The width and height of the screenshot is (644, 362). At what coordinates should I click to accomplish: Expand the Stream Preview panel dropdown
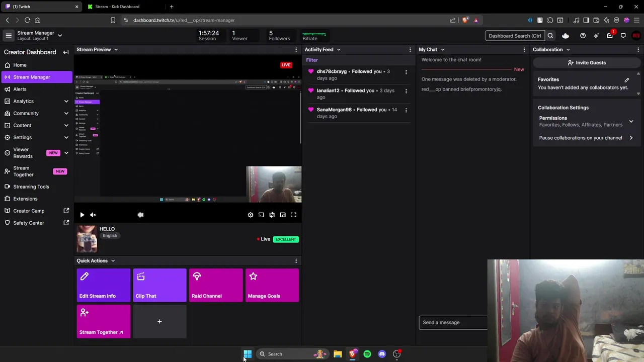[116, 50]
